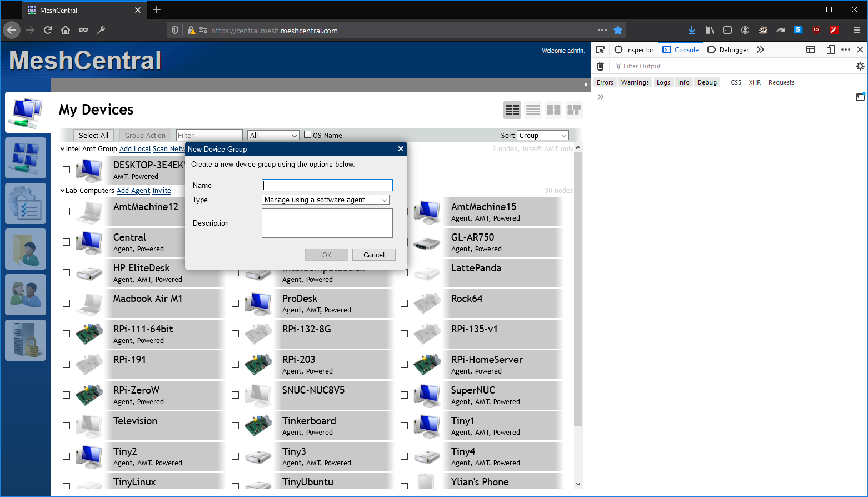The image size is (868, 497).
Task: Select the Television device checkbox
Action: [x=66, y=425]
